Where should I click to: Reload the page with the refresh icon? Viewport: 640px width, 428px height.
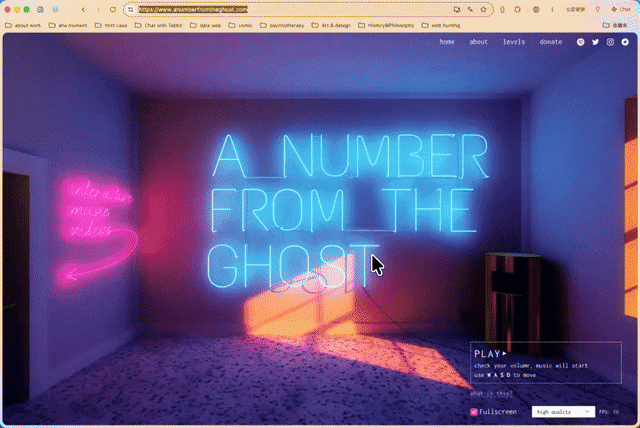point(113,9)
